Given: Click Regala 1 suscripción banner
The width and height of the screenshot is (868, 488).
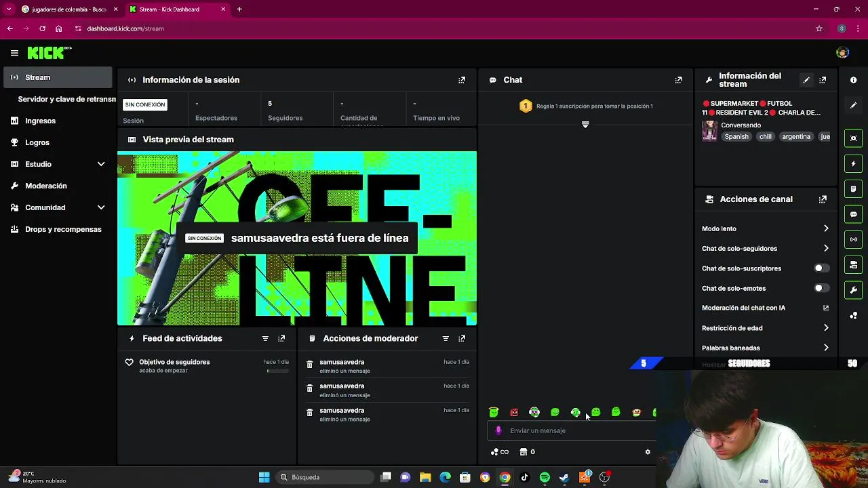Looking at the screenshot, I should point(586,106).
